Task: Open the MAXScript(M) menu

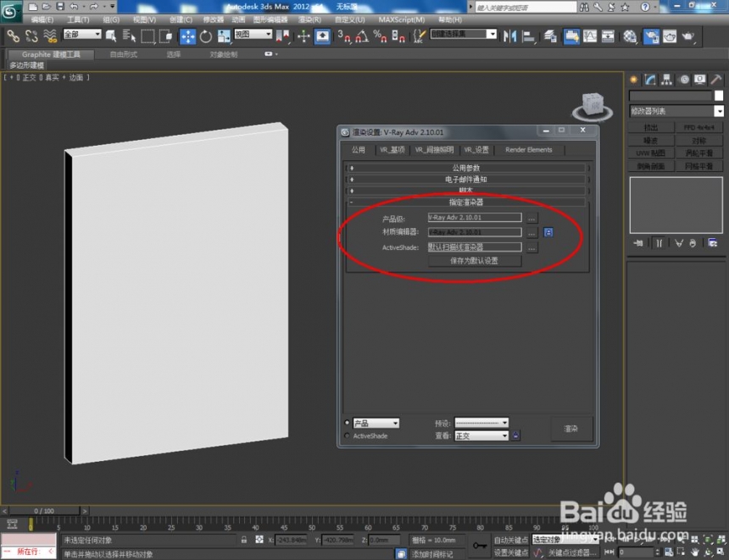Action: tap(402, 19)
